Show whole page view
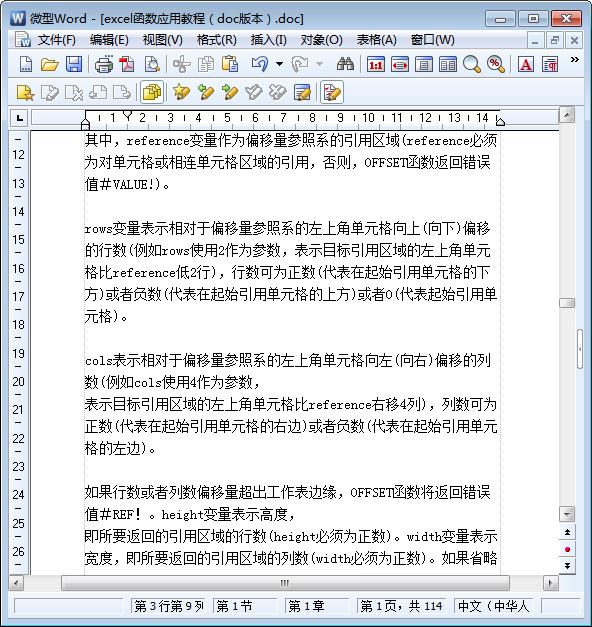 click(424, 64)
